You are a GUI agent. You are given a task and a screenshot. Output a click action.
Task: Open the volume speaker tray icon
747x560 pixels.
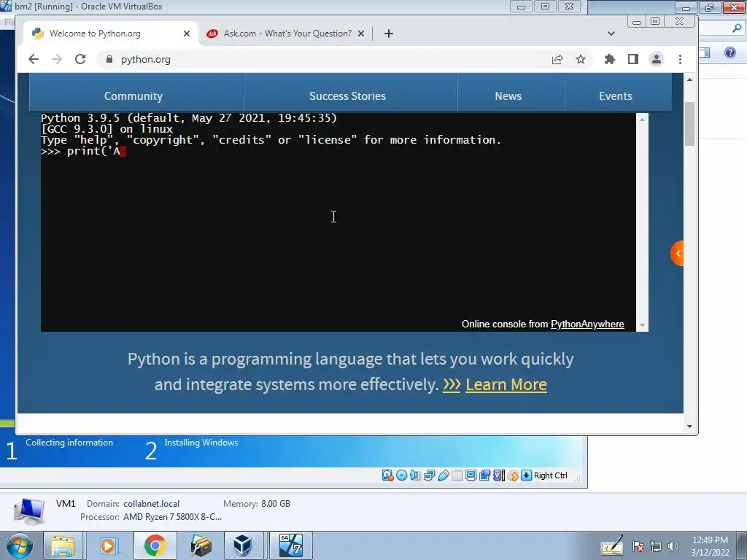pos(673,546)
